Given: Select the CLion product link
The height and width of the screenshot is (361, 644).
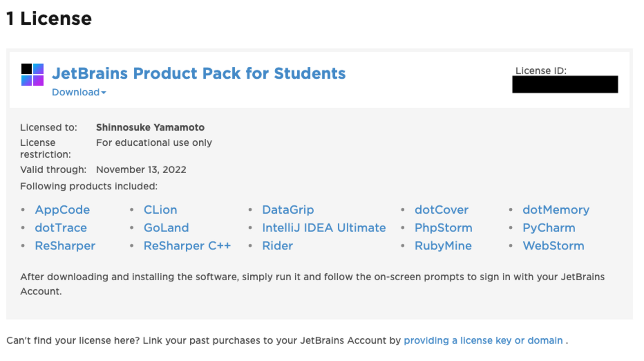Looking at the screenshot, I should [160, 210].
